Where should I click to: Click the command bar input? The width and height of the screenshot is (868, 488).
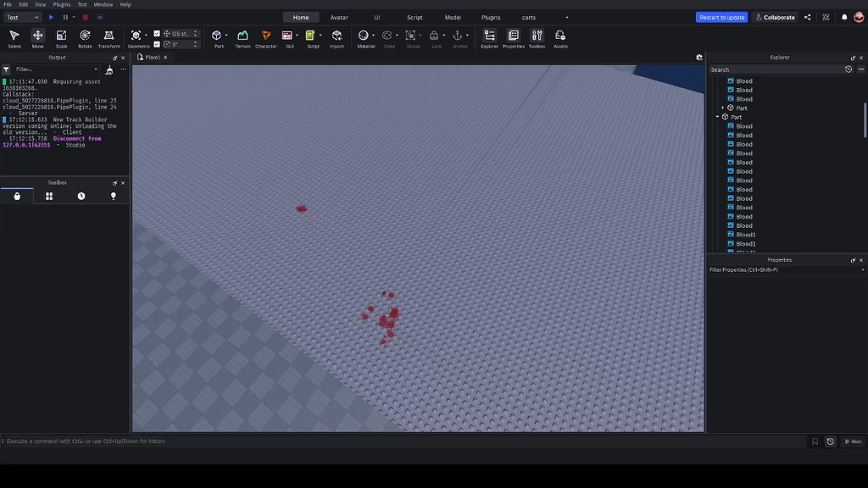click(x=404, y=441)
